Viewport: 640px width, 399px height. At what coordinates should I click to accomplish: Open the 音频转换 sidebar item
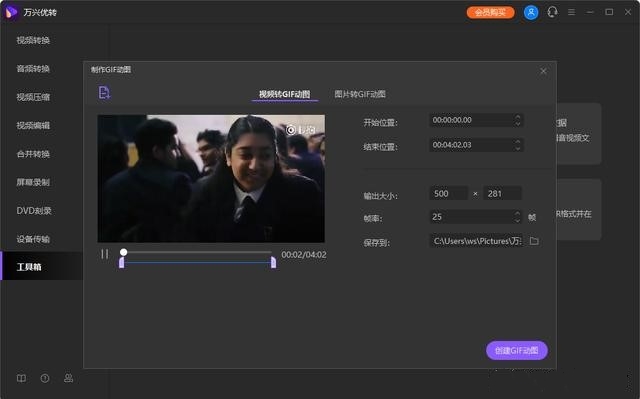coord(33,69)
